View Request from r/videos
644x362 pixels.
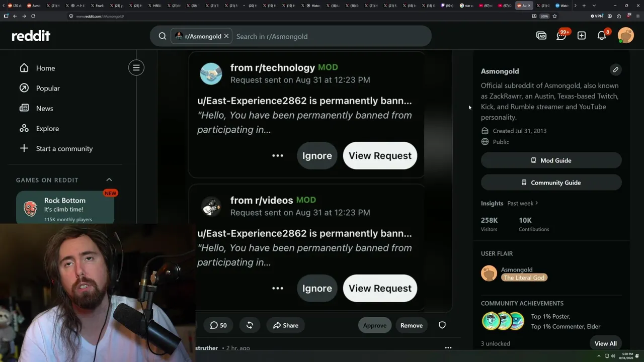(x=380, y=288)
